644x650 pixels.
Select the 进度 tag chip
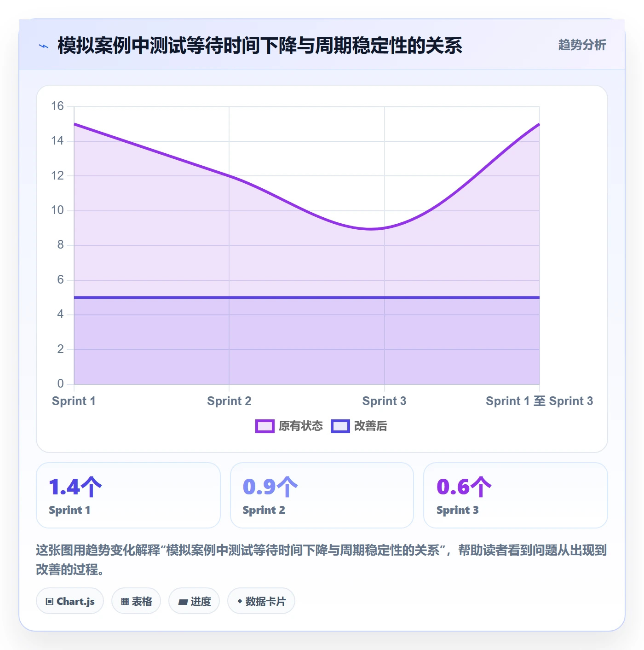click(194, 601)
